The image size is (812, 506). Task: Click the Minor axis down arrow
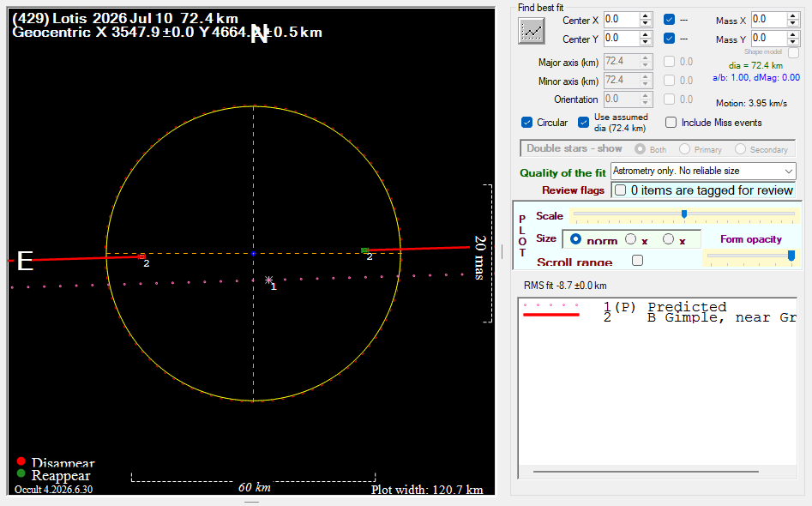[646, 84]
